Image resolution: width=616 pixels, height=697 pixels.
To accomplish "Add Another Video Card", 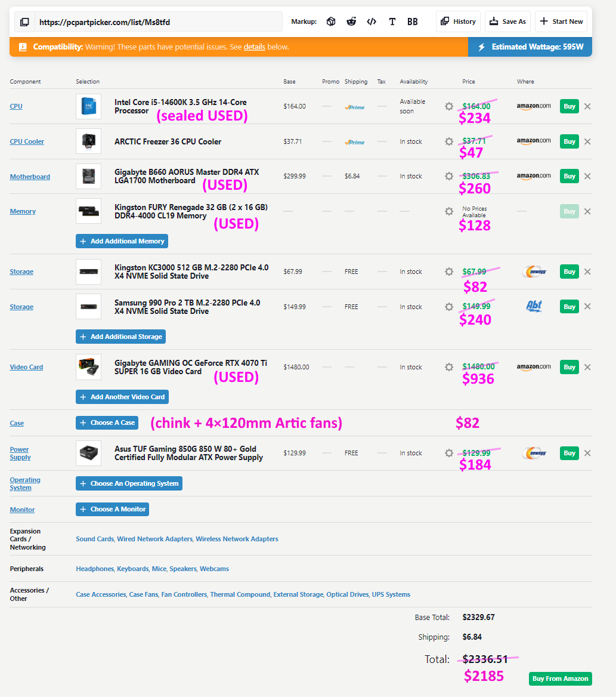I will point(122,397).
